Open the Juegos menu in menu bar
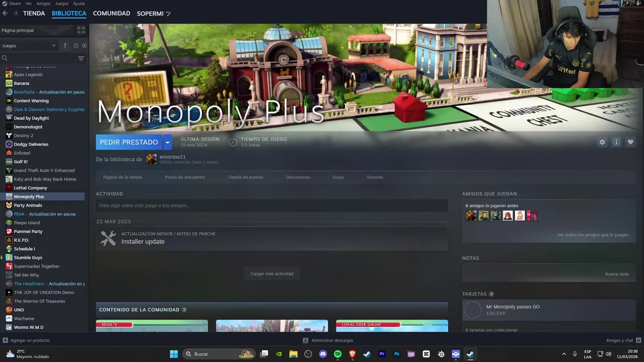 pyautogui.click(x=62, y=4)
